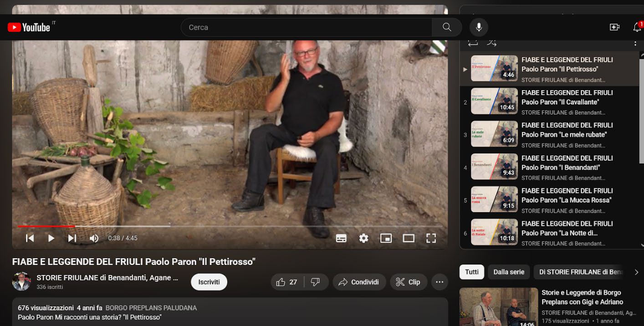Viewport: 644px width, 326px height.
Task: Enter fullscreen mode
Action: tap(431, 238)
